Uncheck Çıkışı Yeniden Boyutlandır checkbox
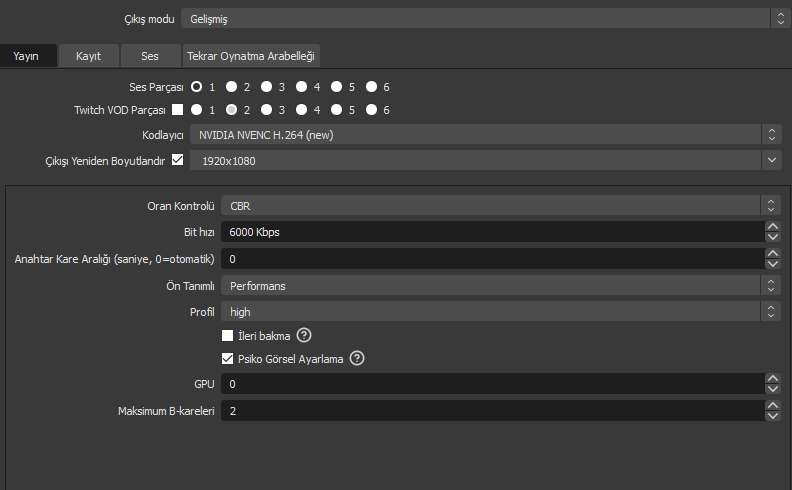792x490 pixels. (x=177, y=160)
